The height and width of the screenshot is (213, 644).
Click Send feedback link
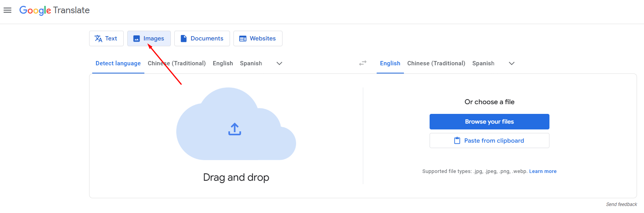click(621, 204)
